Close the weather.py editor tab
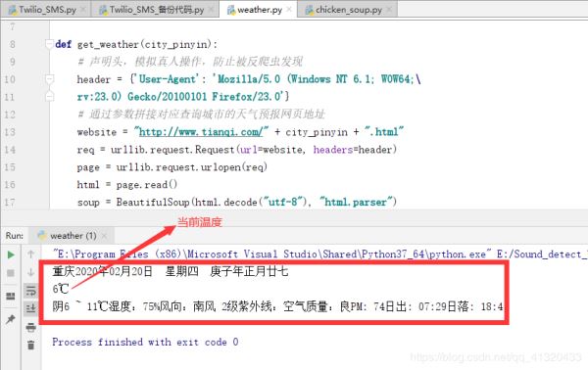The width and height of the screenshot is (588, 370). 289,10
